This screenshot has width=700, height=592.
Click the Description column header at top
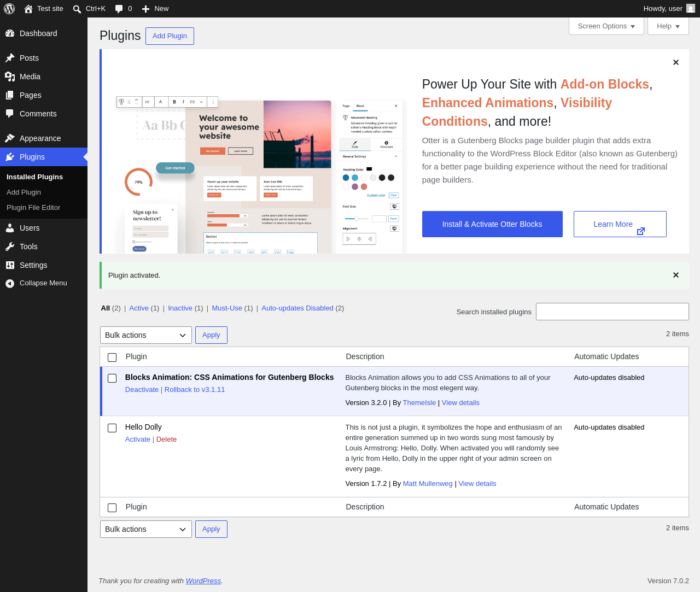coord(365,356)
